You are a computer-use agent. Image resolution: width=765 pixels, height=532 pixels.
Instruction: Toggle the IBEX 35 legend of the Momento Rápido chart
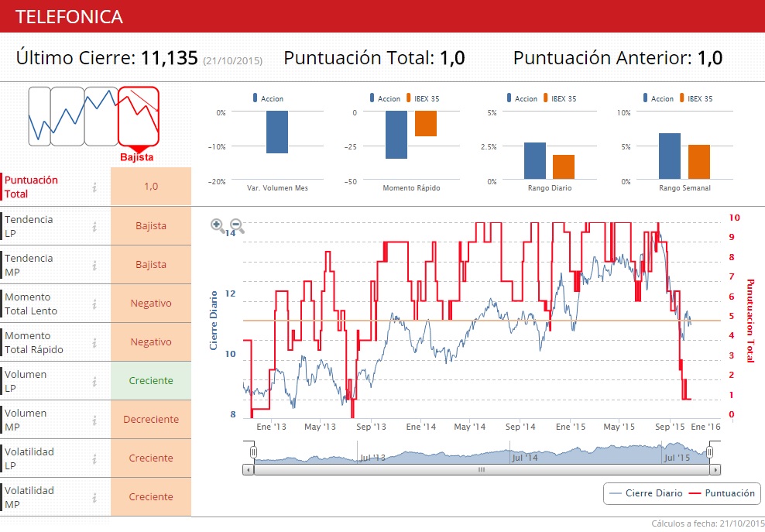coord(423,98)
